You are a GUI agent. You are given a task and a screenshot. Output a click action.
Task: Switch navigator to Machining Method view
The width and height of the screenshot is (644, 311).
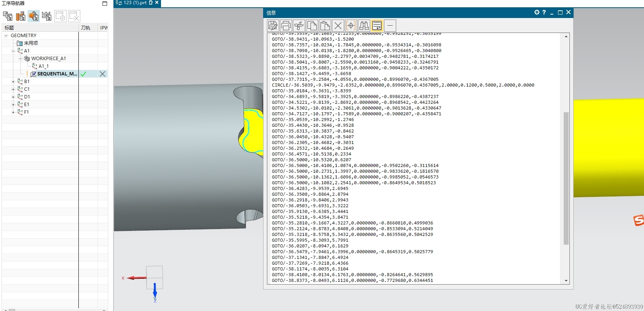47,16
